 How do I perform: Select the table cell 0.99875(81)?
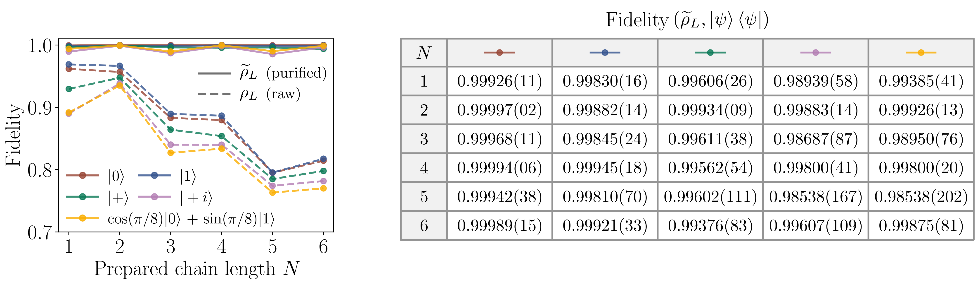tap(921, 226)
